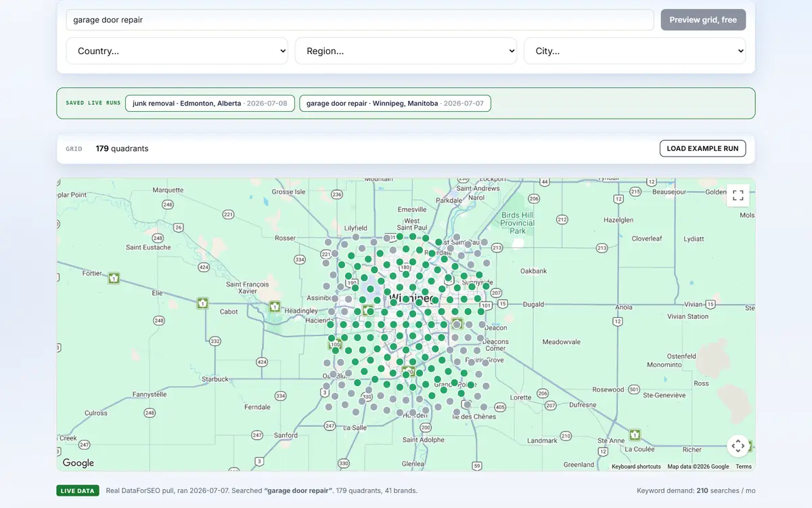Click the Starbuck map label

[215, 379]
